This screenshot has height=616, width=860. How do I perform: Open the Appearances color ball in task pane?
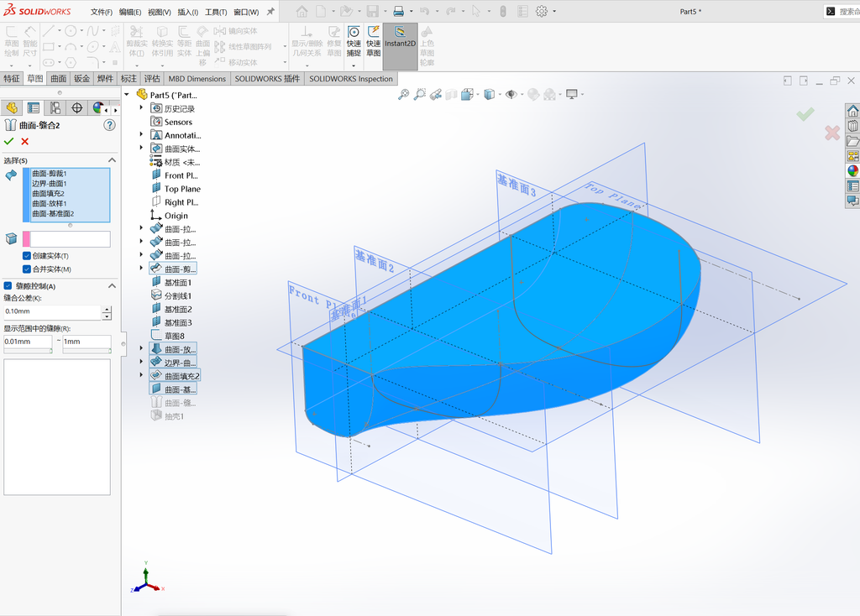(x=852, y=170)
